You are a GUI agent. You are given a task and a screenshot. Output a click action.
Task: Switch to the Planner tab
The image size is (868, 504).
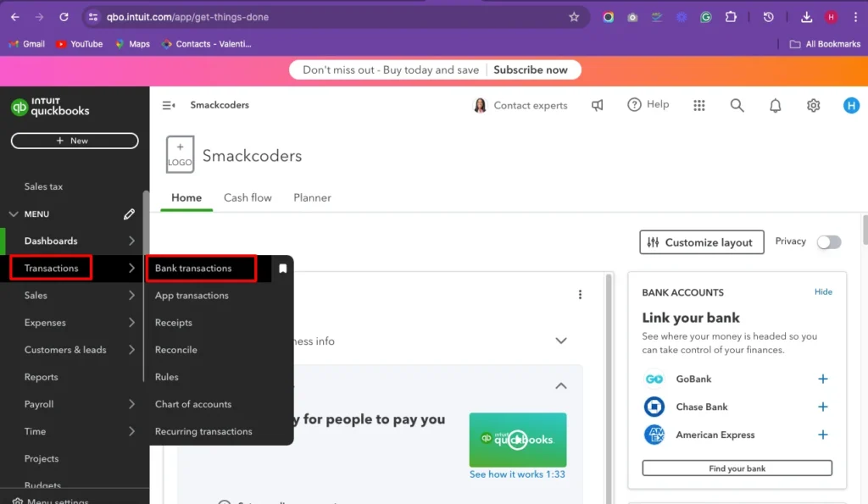(312, 198)
